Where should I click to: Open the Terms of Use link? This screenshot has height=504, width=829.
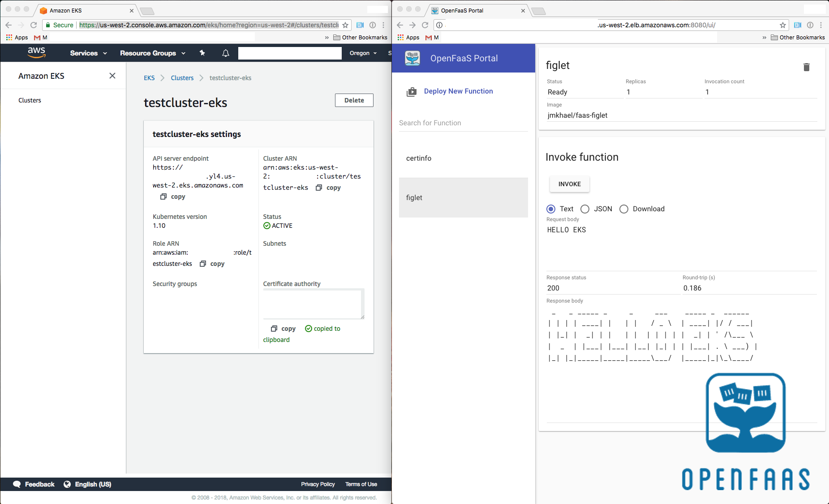(361, 484)
